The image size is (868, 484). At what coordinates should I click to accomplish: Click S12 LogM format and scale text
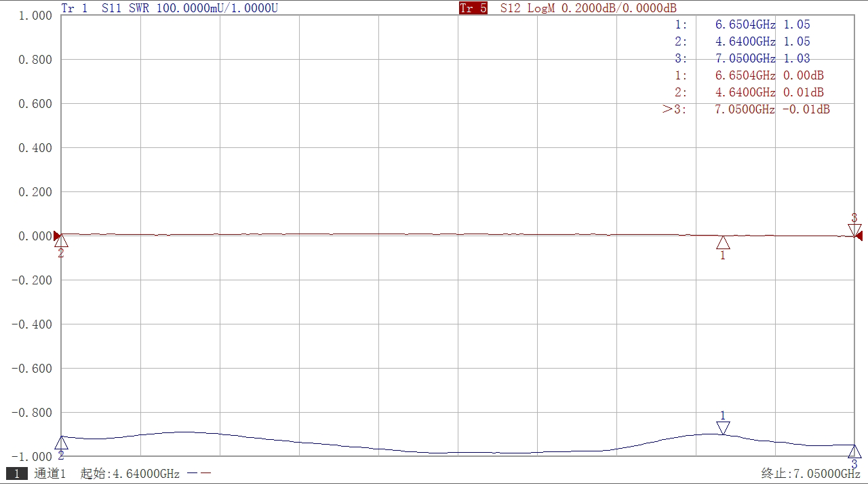tap(588, 8)
